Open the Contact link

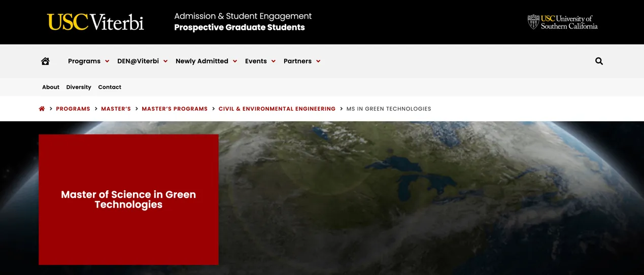[110, 87]
